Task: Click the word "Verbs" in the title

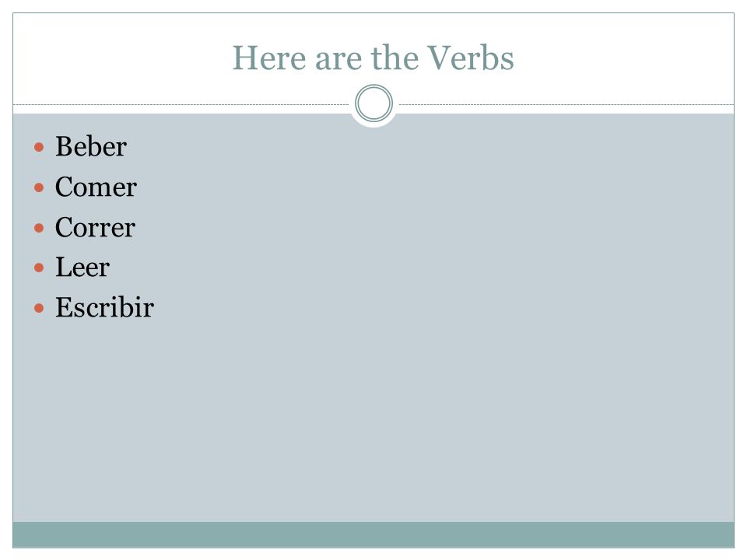Action: (470, 58)
